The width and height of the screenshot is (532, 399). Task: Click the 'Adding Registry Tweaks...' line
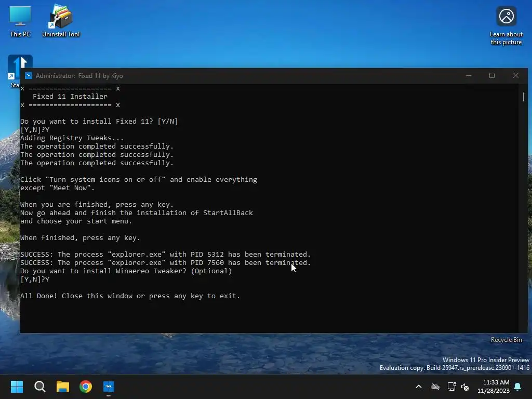pos(72,138)
